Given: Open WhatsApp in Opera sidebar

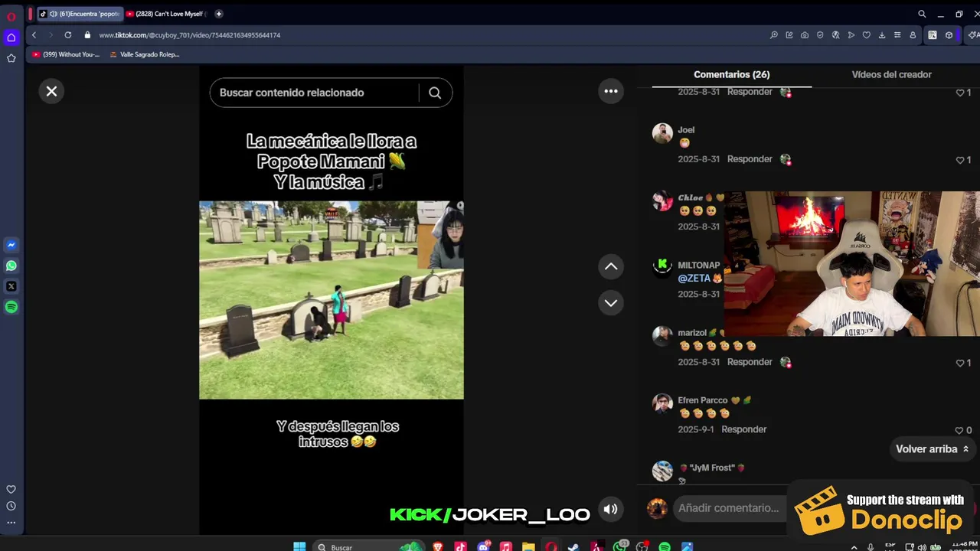Looking at the screenshot, I should click(x=11, y=266).
